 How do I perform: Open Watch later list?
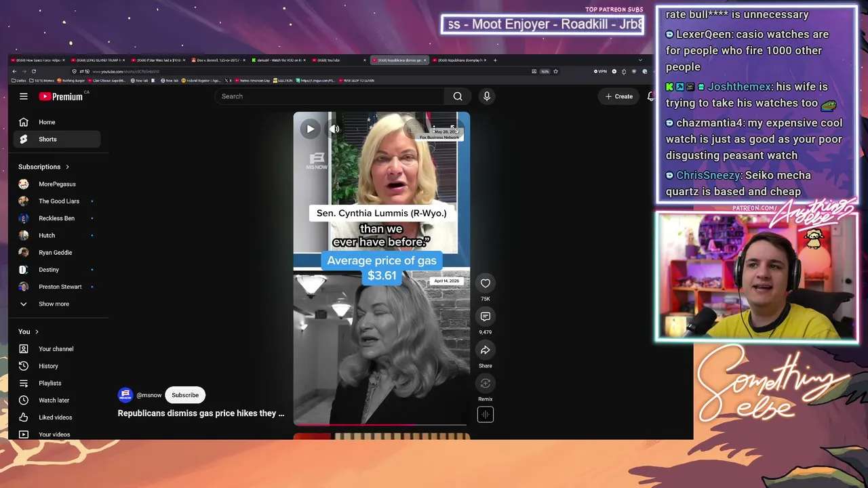57,401
